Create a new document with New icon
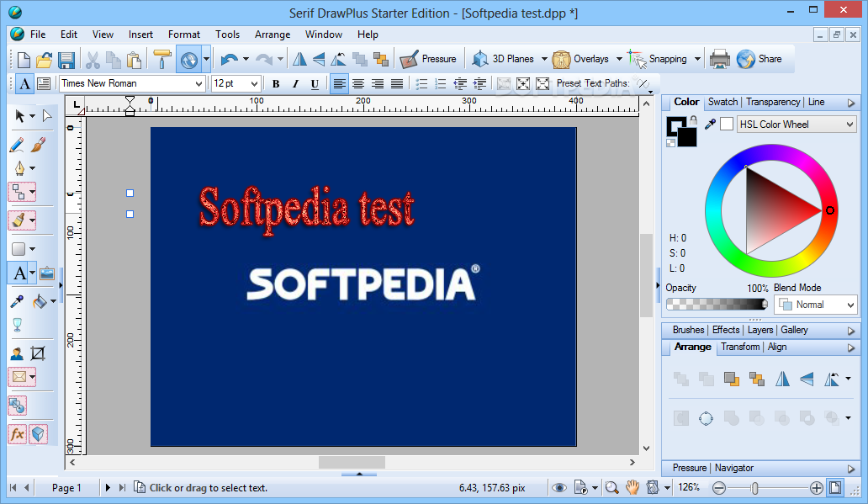 click(x=24, y=59)
